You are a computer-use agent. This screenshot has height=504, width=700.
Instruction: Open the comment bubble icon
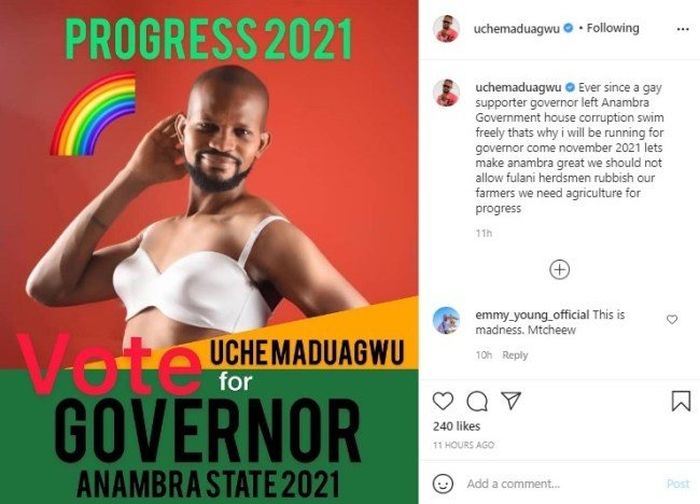(477, 401)
